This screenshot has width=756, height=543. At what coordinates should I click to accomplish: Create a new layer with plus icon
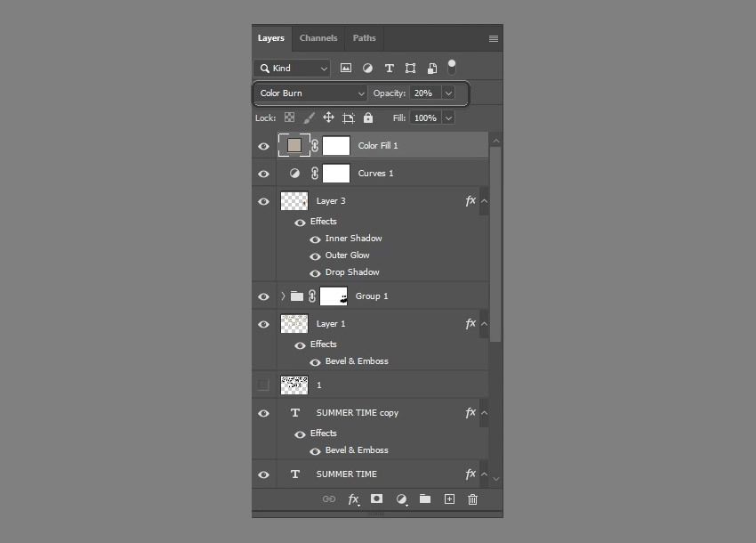pos(449,499)
